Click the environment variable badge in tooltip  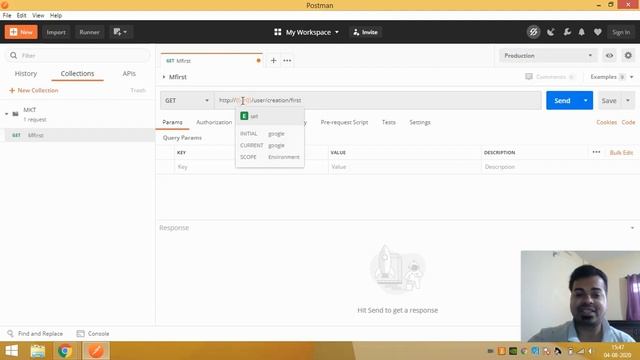coord(244,116)
